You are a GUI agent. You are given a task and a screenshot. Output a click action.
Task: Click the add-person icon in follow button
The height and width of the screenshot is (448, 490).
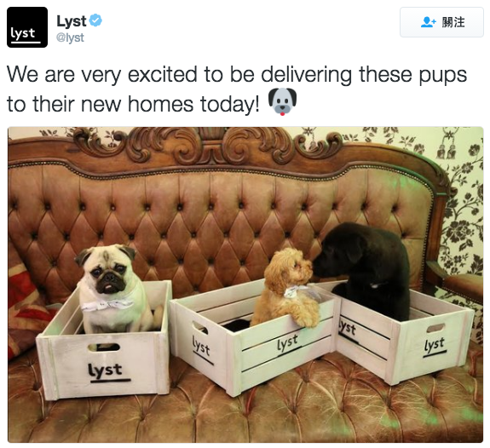tap(428, 22)
